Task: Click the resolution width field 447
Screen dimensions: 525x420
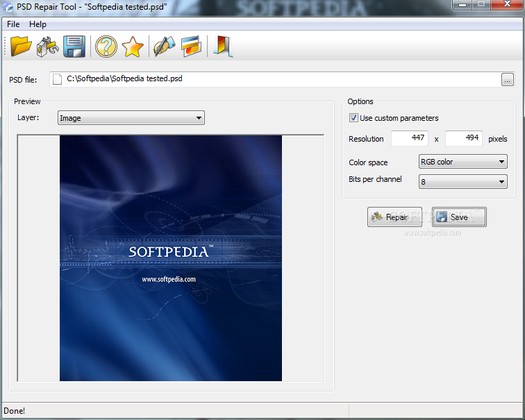Action: [x=410, y=138]
